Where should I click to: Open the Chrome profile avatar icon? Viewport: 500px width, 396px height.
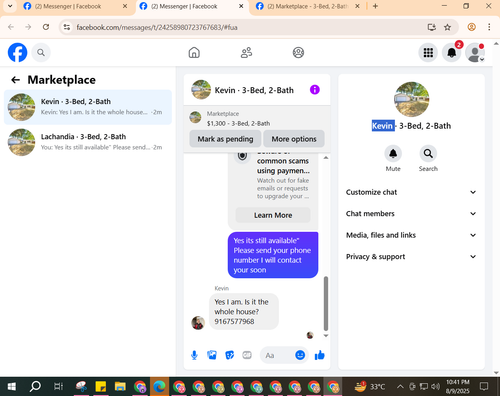471,27
